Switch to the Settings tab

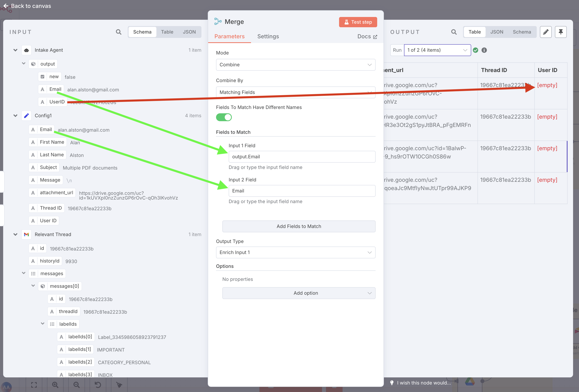268,36
